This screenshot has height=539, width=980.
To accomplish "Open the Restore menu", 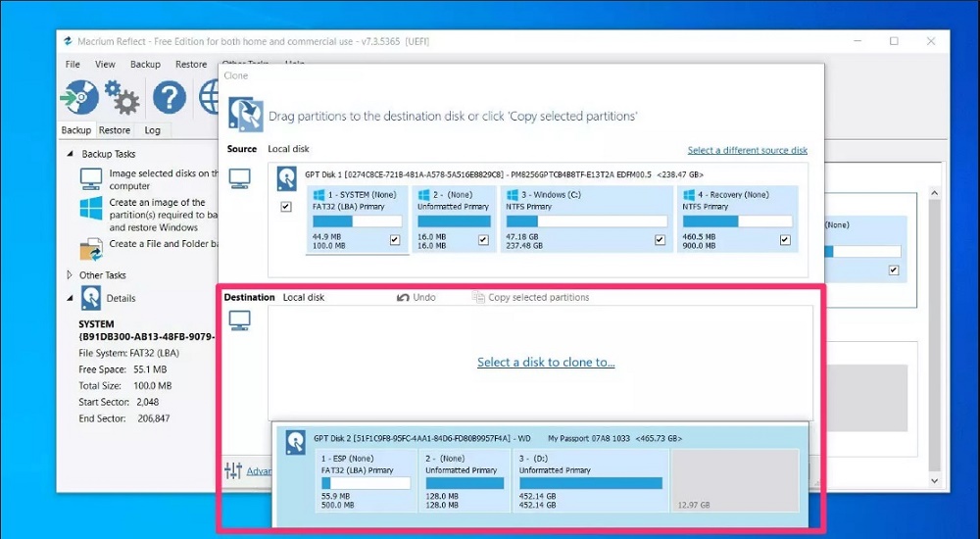I will click(x=191, y=65).
